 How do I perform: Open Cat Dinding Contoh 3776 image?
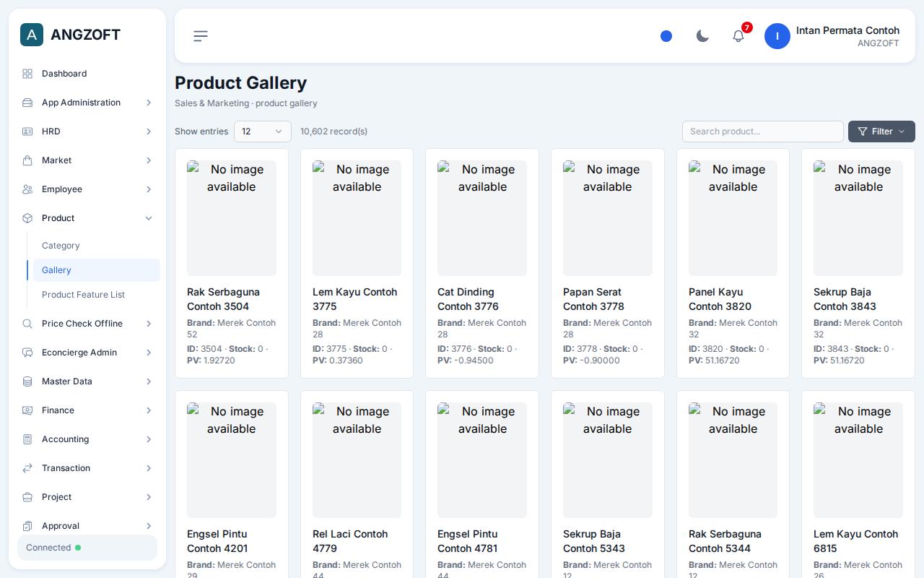(482, 218)
